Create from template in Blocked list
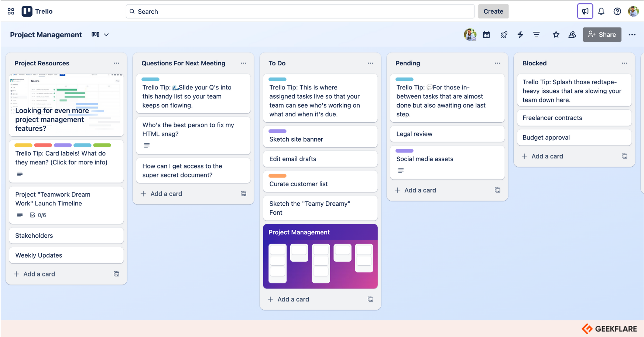The image size is (644, 337). point(624,156)
